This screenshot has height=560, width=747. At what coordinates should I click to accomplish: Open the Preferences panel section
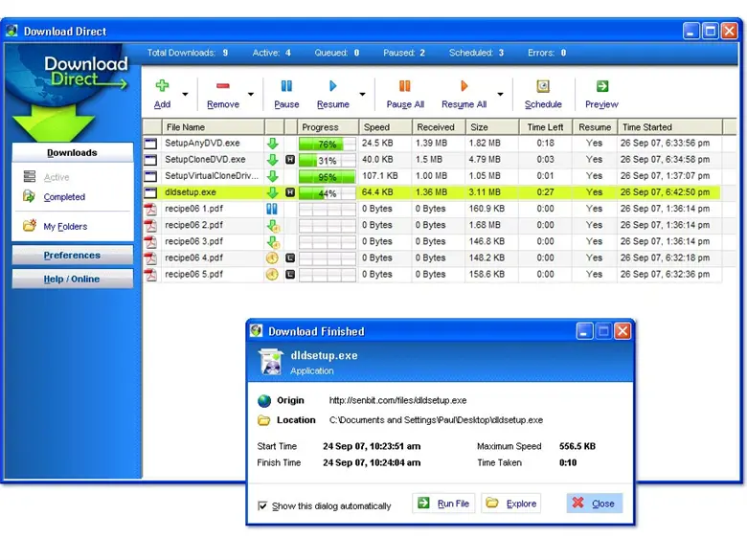(72, 256)
